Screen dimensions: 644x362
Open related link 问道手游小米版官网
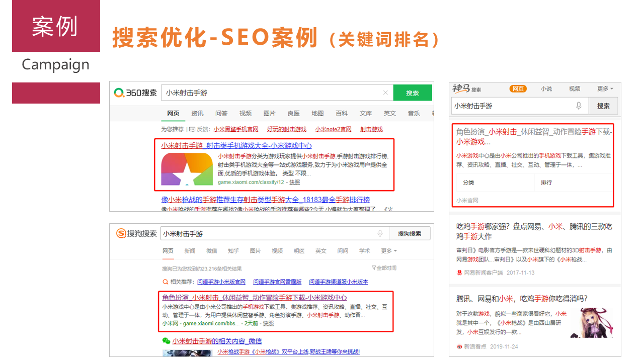(221, 282)
